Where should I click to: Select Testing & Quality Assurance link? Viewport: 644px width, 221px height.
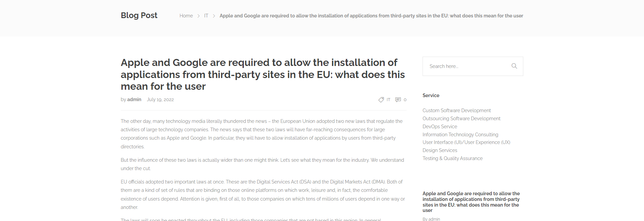pyautogui.click(x=452, y=158)
